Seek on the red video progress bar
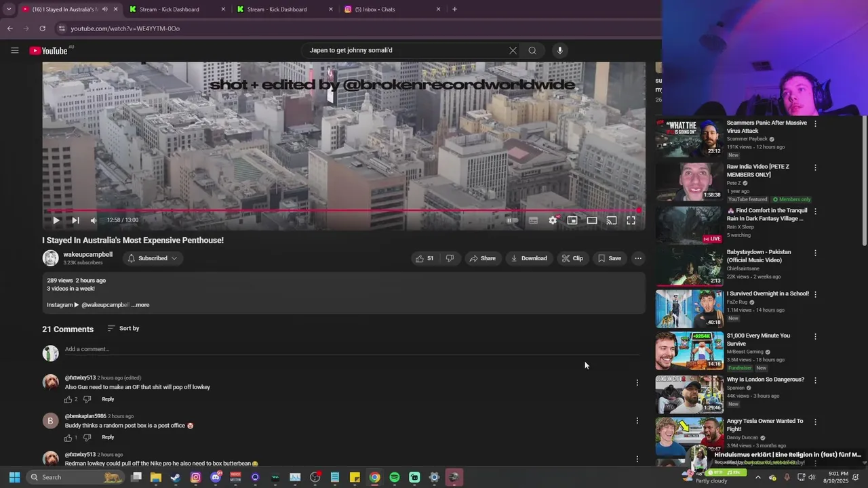Screen dimensions: 868x488 point(344,210)
